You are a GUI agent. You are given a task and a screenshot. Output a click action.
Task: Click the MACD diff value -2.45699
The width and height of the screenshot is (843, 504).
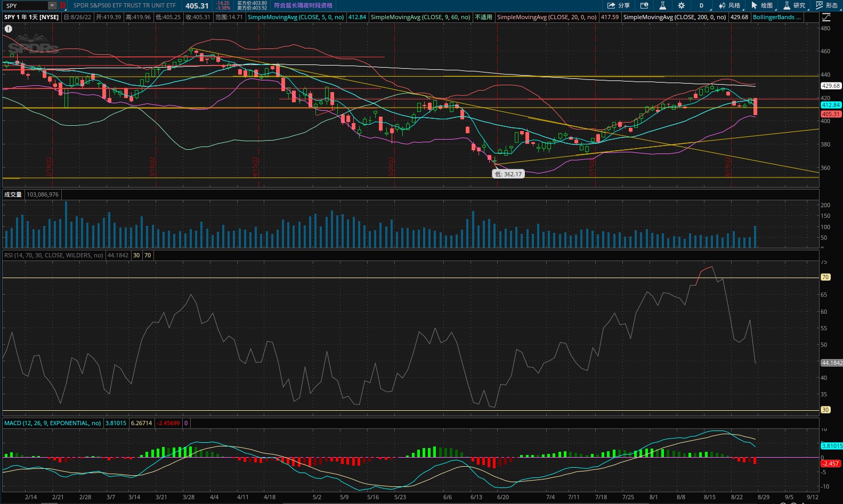[x=168, y=423]
